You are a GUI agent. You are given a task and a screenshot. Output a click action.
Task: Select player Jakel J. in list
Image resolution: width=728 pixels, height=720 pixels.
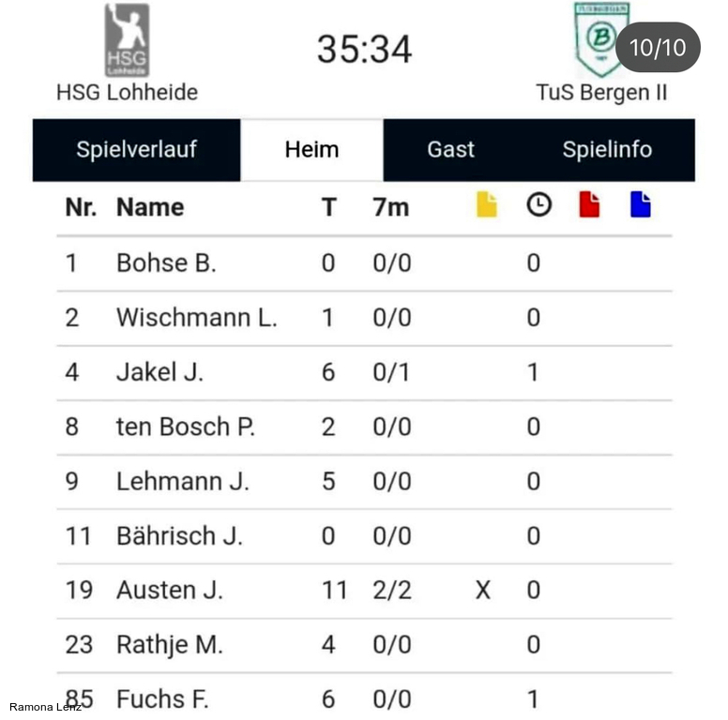tap(159, 372)
